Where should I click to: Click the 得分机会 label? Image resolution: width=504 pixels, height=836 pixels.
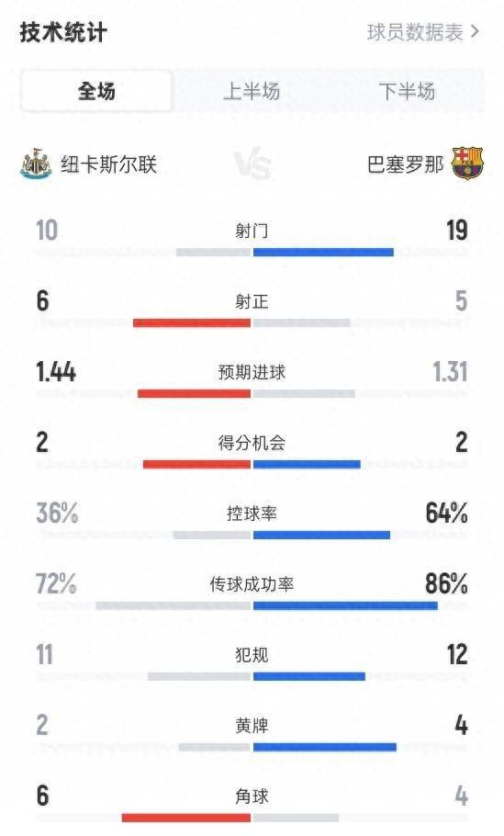(252, 443)
